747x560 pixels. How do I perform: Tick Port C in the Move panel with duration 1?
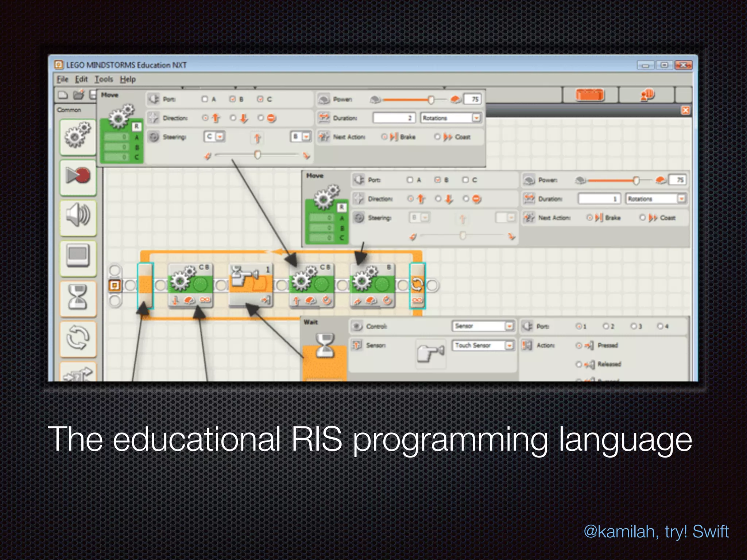(x=465, y=180)
